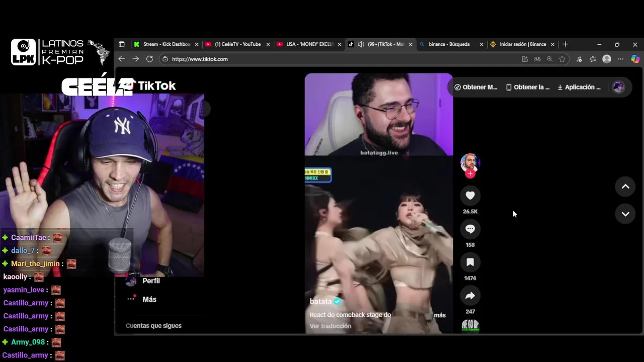The width and height of the screenshot is (644, 362).
Task: Open the browser profile icon
Action: point(607,59)
